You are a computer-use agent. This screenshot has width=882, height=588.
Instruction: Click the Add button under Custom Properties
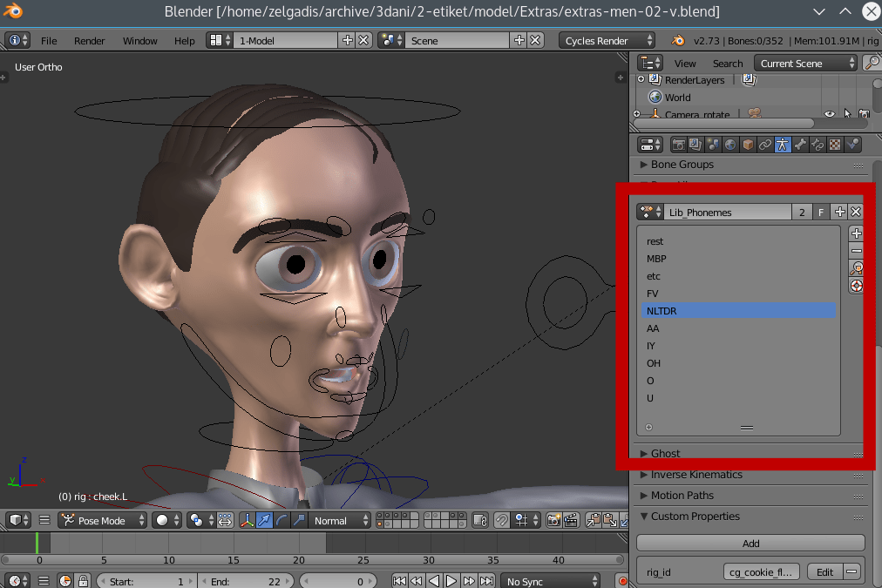coord(750,543)
